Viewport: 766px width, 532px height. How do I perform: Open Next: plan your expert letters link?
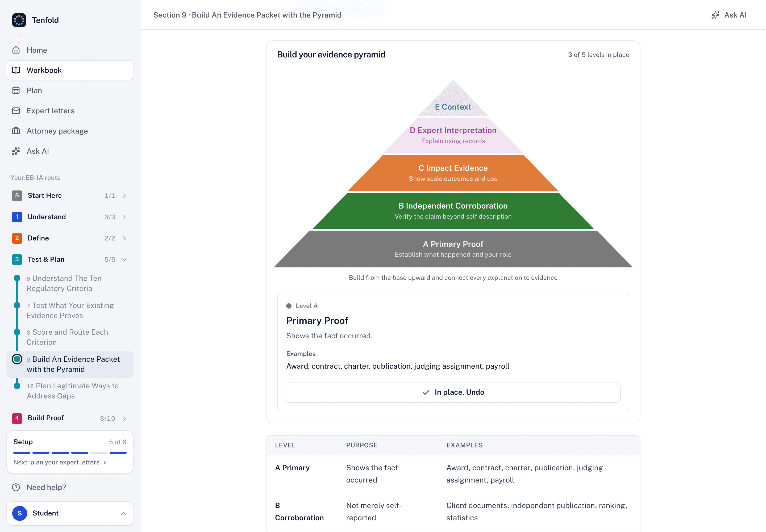pyautogui.click(x=60, y=462)
